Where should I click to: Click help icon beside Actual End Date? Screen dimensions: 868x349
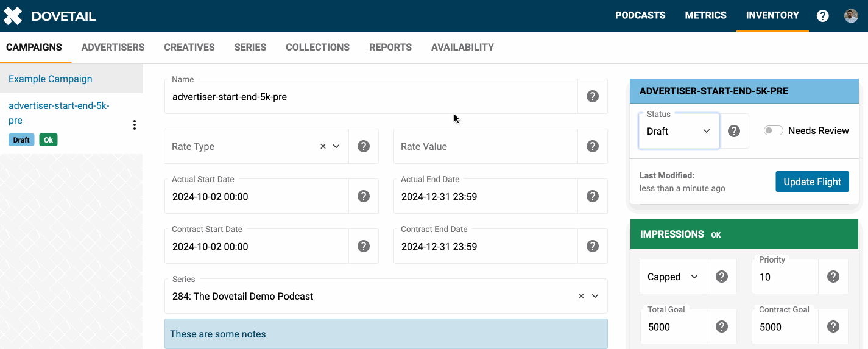[592, 196]
